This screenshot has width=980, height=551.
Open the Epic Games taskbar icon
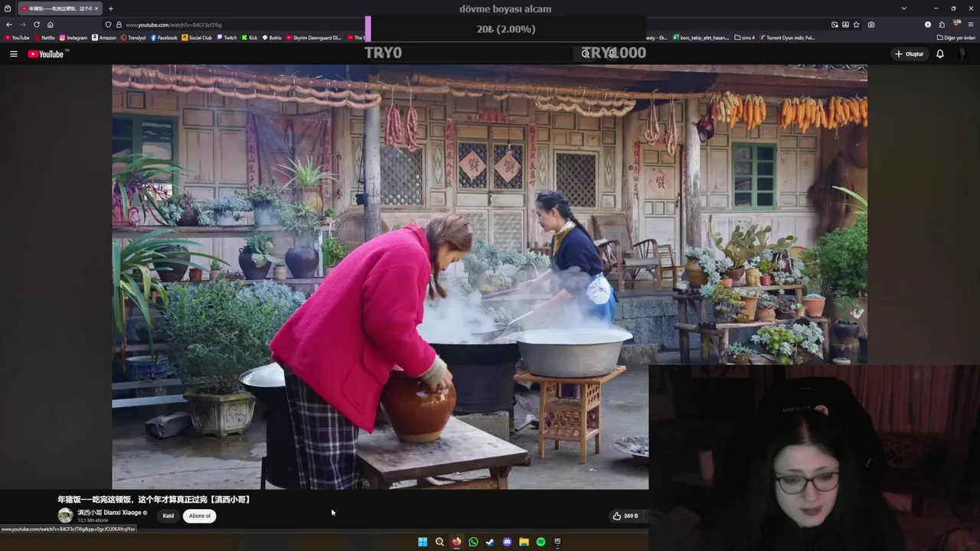coord(557,542)
